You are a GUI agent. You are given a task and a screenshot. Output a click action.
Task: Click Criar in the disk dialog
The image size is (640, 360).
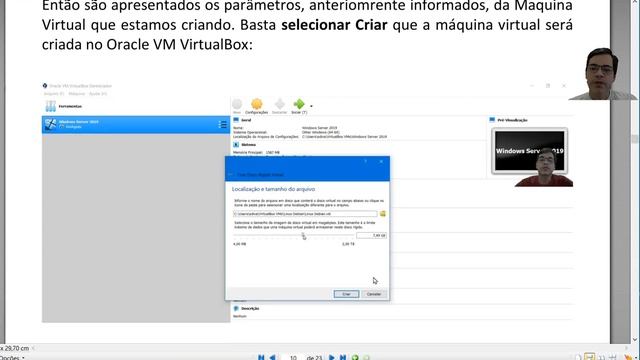[346, 294]
